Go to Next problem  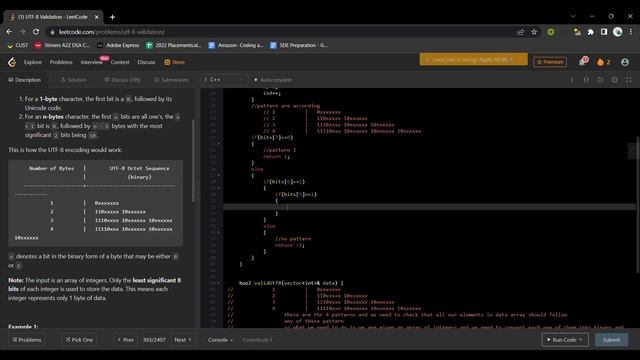click(x=182, y=340)
